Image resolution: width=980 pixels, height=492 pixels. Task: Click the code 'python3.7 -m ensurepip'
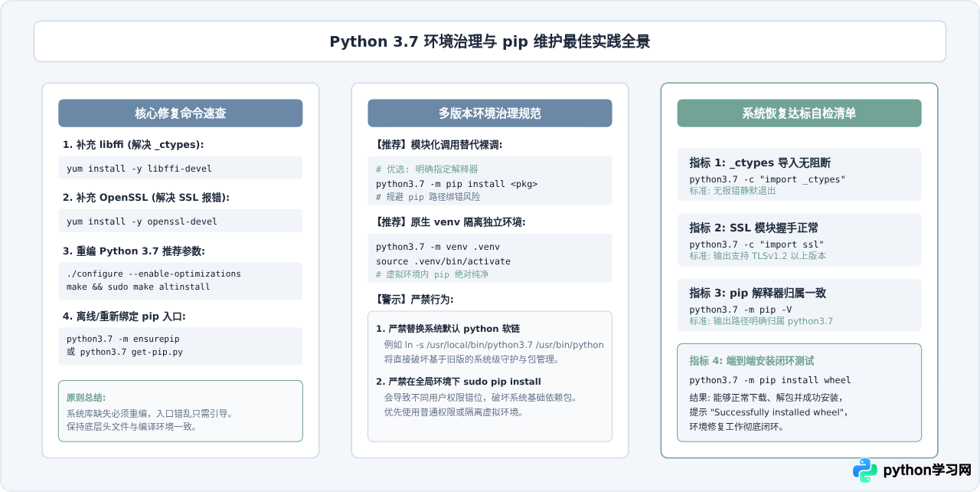tap(123, 339)
